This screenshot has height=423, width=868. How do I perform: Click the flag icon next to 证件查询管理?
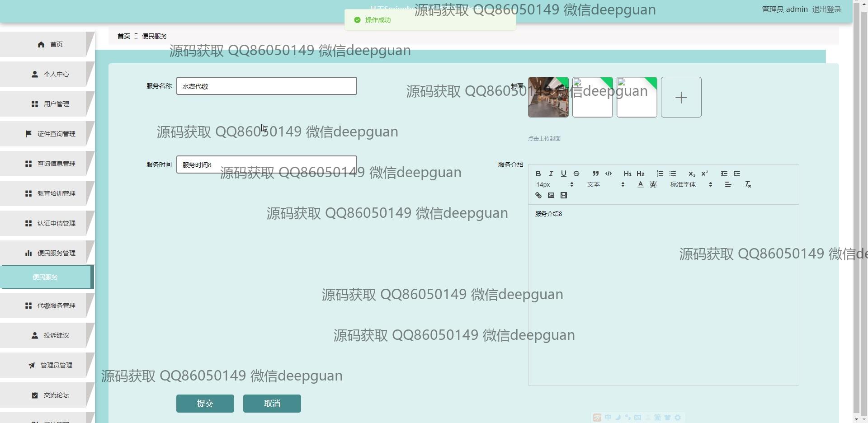(x=28, y=134)
